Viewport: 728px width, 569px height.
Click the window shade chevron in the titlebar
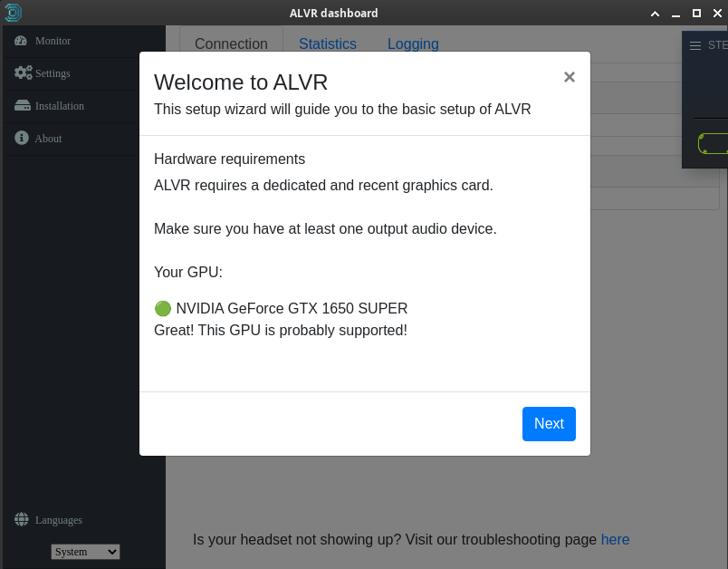[655, 14]
